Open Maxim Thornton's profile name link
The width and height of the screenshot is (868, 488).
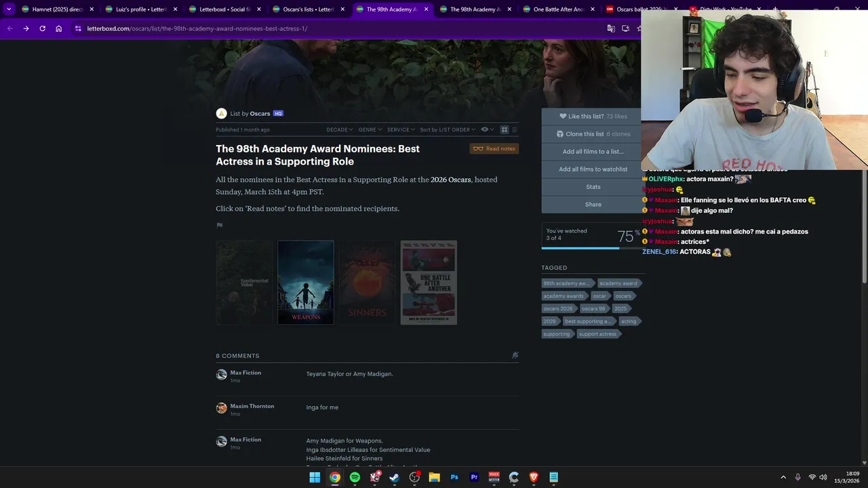pos(252,406)
